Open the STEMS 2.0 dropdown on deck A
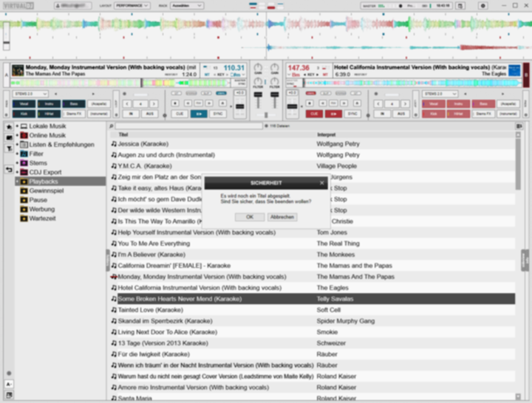Image resolution: width=532 pixels, height=403 pixels. [30, 94]
